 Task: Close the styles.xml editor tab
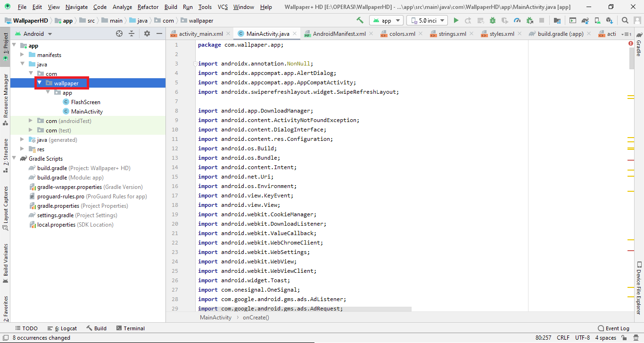coord(520,34)
